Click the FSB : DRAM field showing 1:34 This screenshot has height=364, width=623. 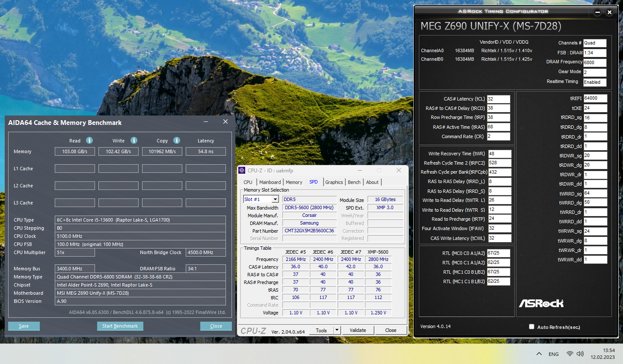click(595, 53)
